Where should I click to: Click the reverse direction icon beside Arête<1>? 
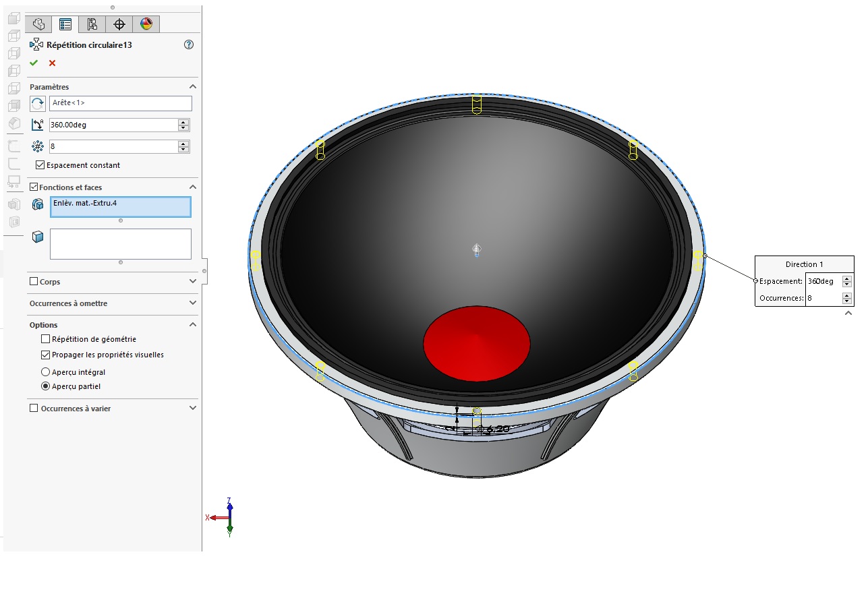coord(38,104)
